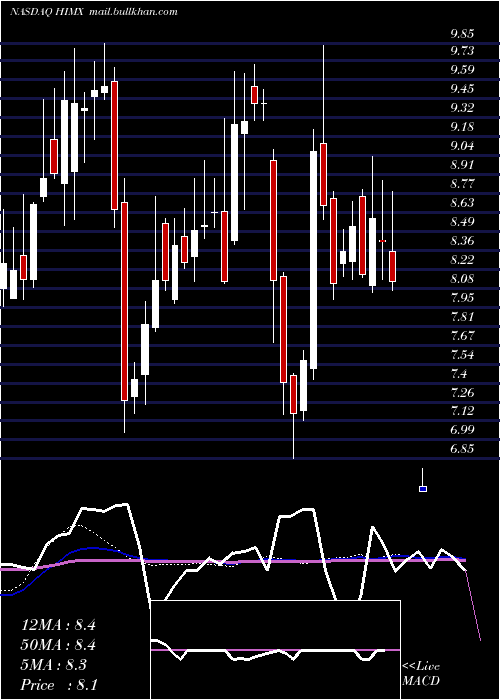The width and height of the screenshot is (500, 700).
Task: Select the 5MA : 8.3 readout
Action: pos(54,665)
